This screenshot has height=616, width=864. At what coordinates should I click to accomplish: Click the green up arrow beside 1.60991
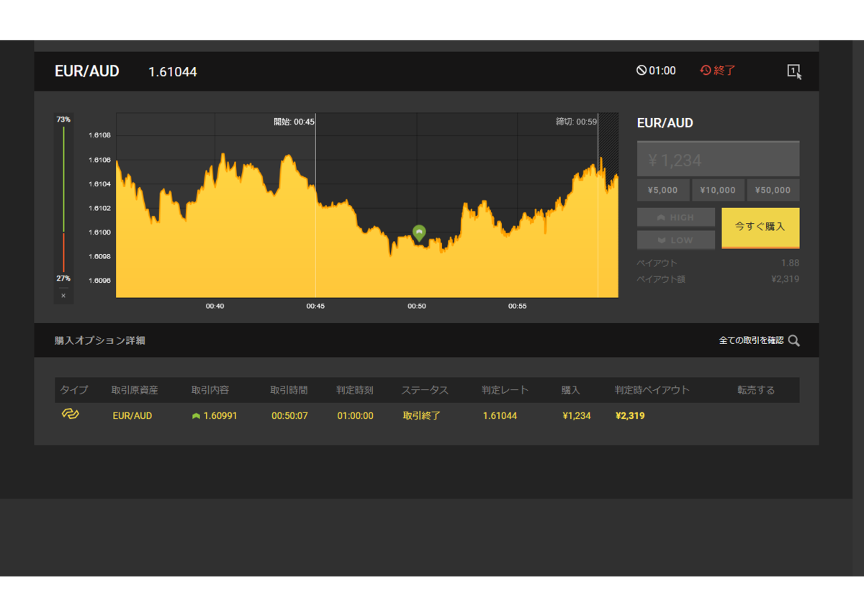[196, 416]
